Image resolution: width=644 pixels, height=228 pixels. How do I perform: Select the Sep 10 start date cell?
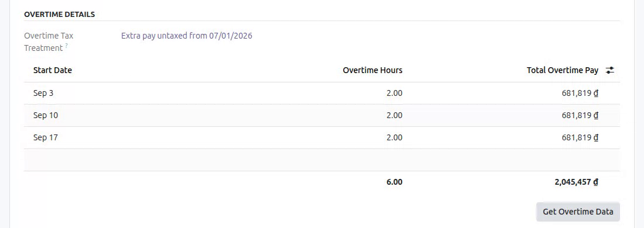pos(46,115)
